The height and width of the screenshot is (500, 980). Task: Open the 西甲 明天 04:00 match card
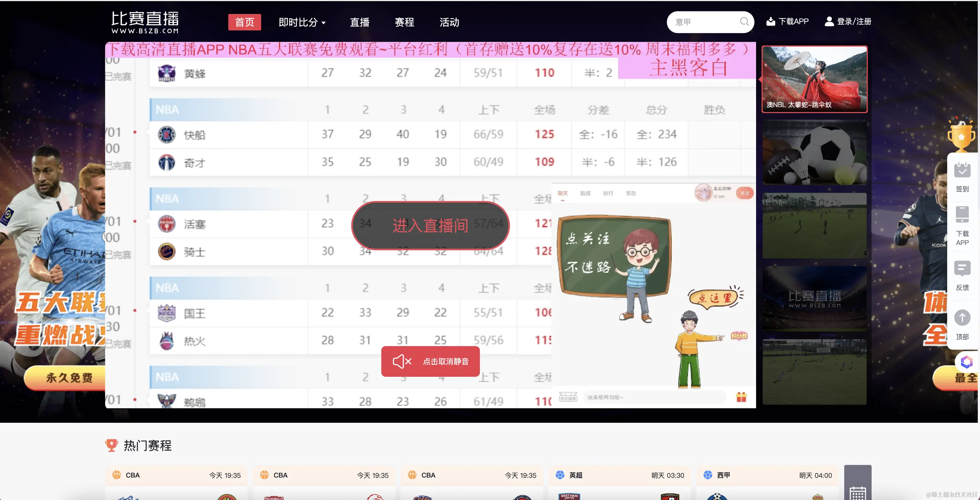coord(767,482)
